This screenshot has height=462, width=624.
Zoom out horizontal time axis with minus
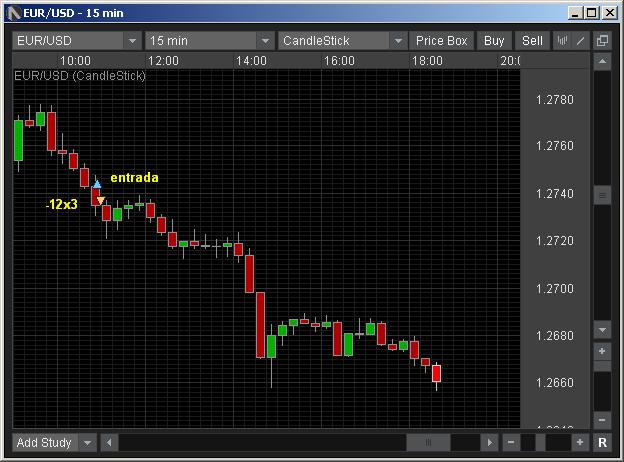tap(511, 442)
